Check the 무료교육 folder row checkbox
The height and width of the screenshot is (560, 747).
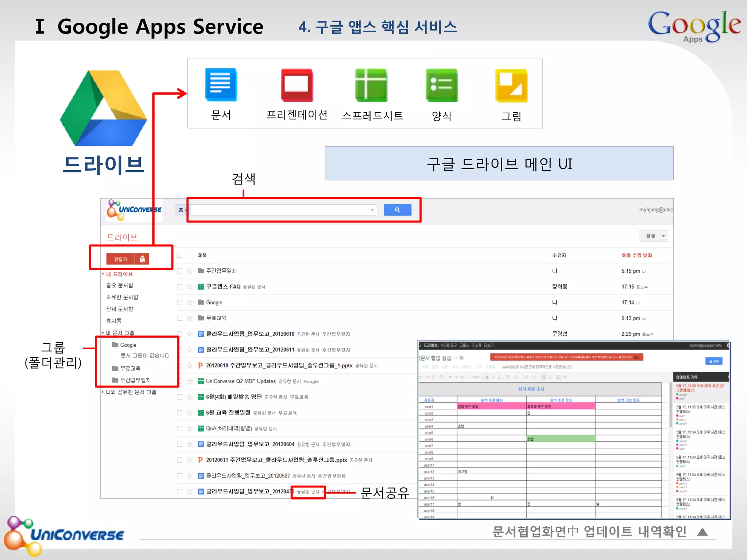179,318
